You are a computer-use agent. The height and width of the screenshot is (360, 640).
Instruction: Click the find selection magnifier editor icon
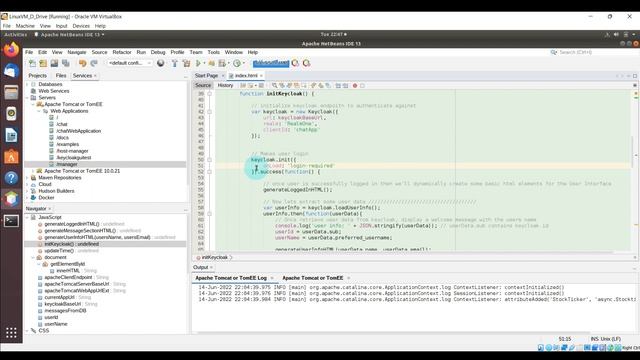(275, 85)
